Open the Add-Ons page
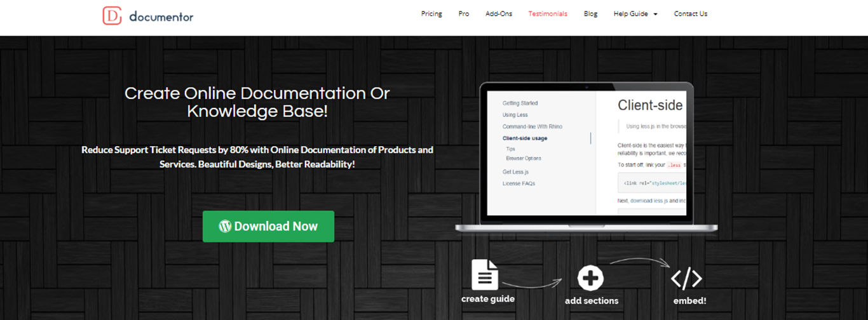 [x=499, y=14]
